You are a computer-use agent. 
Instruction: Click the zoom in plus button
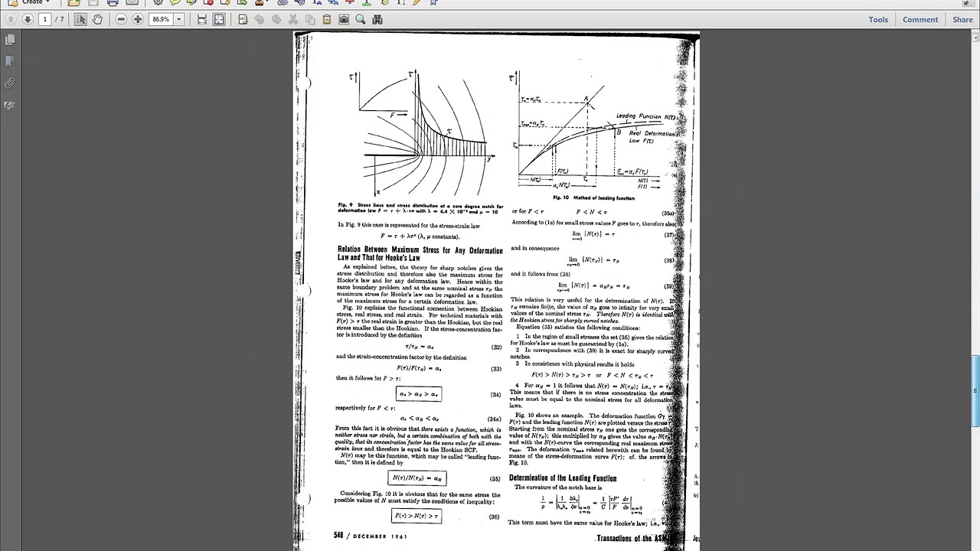click(x=138, y=19)
